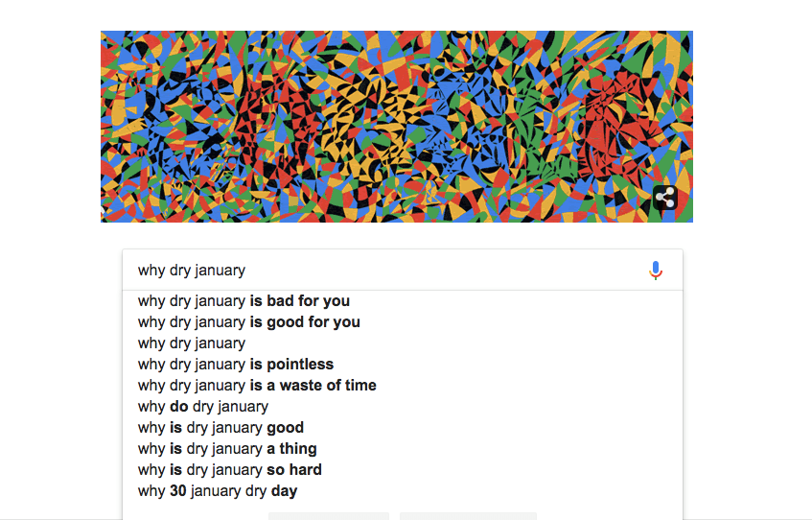The height and width of the screenshot is (520, 812).
Task: Click the left button below the suggestions
Action: pyautogui.click(x=328, y=516)
